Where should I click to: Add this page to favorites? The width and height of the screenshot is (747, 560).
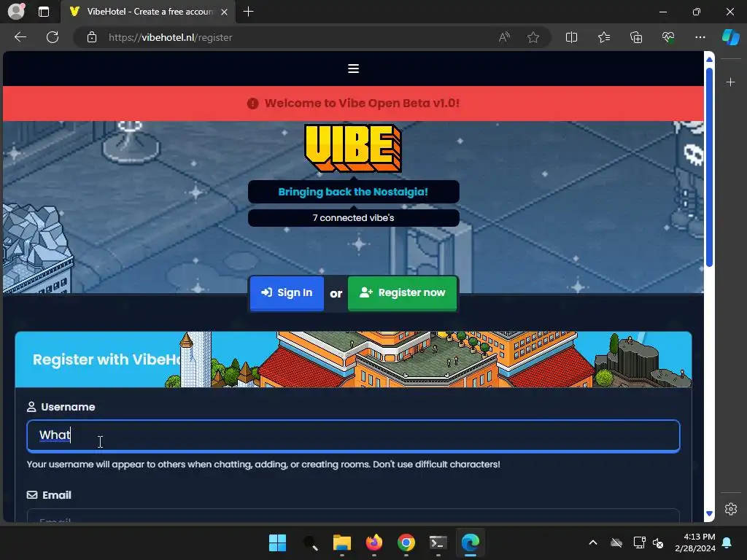[533, 37]
